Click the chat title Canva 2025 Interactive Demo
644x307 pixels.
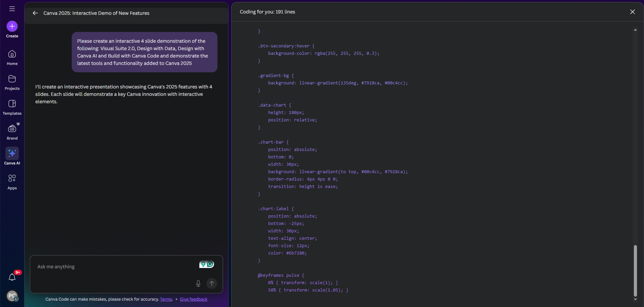96,13
